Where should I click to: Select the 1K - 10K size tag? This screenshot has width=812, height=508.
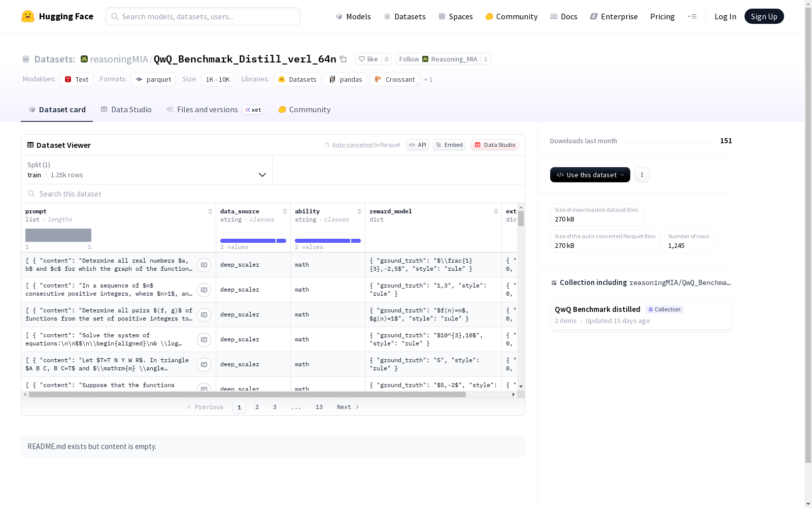[x=218, y=79]
